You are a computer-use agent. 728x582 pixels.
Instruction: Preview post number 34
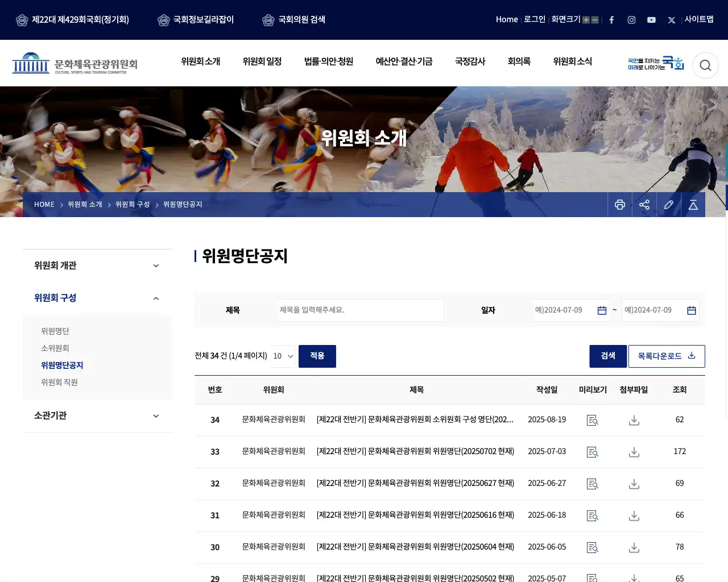pyautogui.click(x=593, y=420)
